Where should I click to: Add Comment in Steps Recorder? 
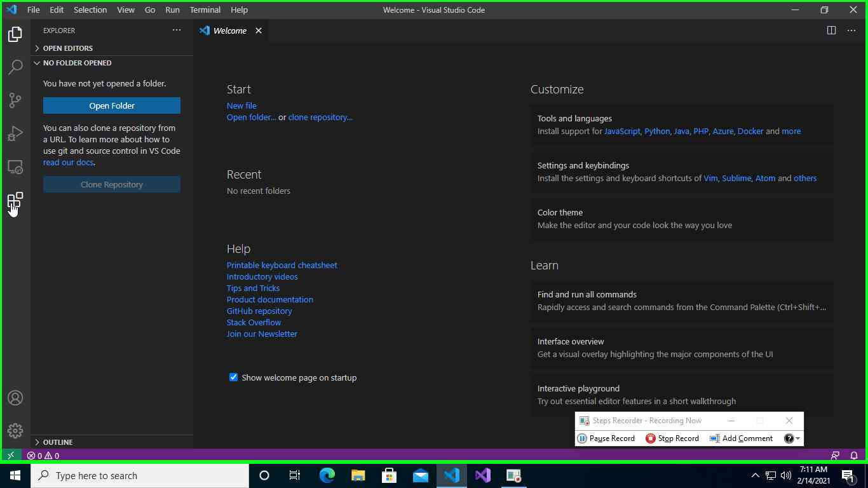tap(741, 438)
